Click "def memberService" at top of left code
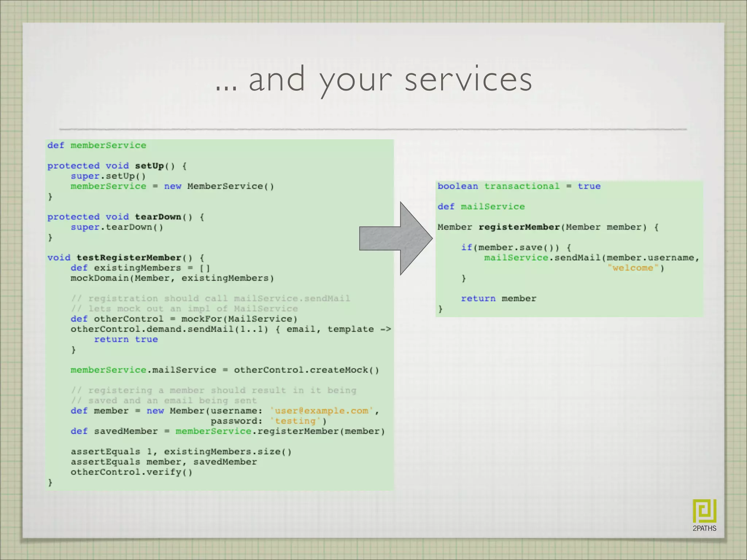The image size is (747, 560). click(x=97, y=145)
